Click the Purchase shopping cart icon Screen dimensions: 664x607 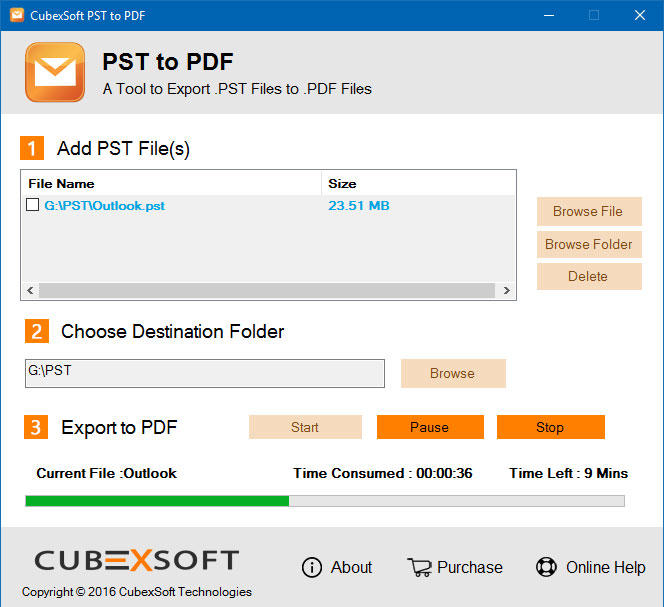pos(419,567)
